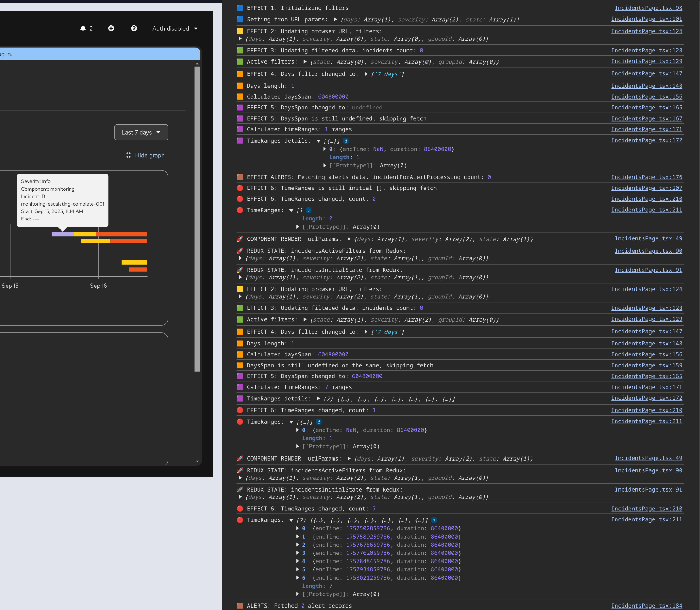Click the purple Info severity bar segment
The width and height of the screenshot is (700, 610).
click(x=62, y=234)
